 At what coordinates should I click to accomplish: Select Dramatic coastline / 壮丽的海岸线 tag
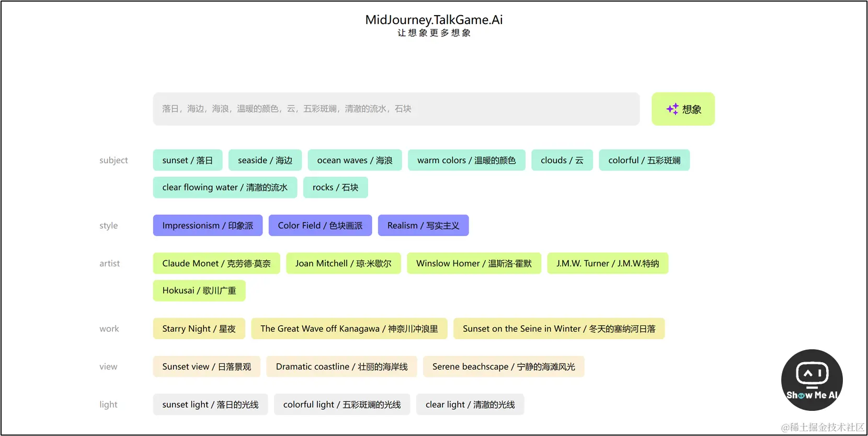[341, 366]
